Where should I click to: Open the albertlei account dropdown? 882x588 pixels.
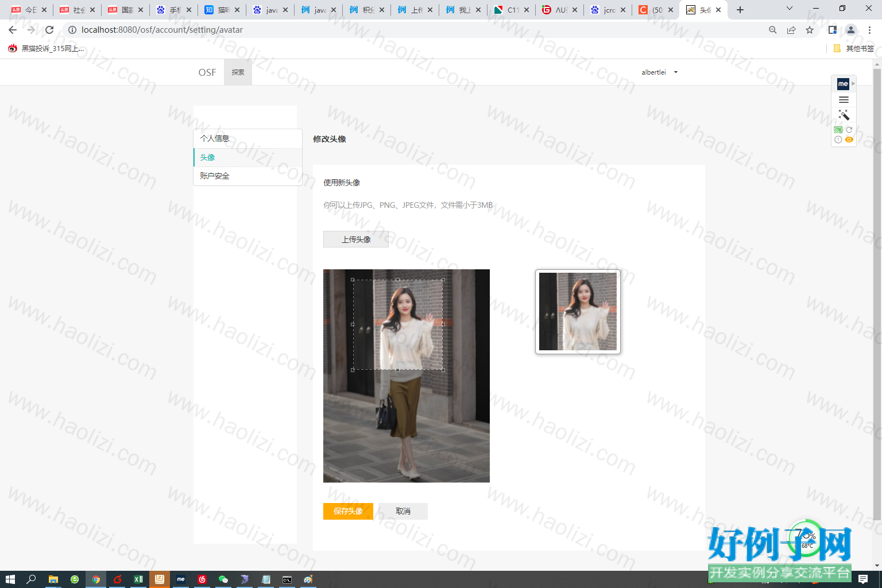tap(659, 72)
